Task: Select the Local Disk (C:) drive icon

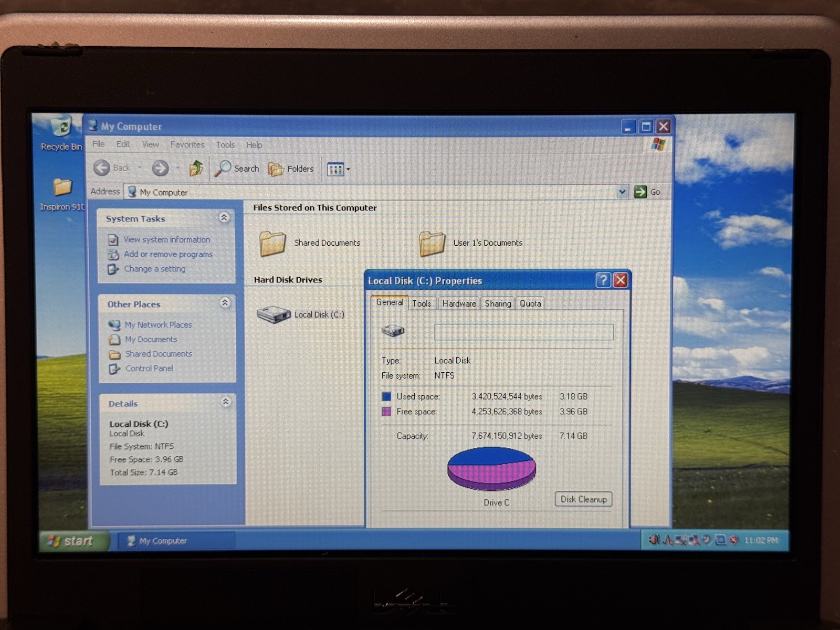Action: pos(274,314)
